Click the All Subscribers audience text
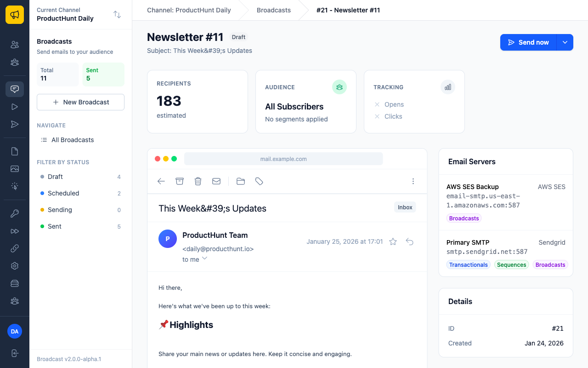The height and width of the screenshot is (368, 588). point(294,107)
